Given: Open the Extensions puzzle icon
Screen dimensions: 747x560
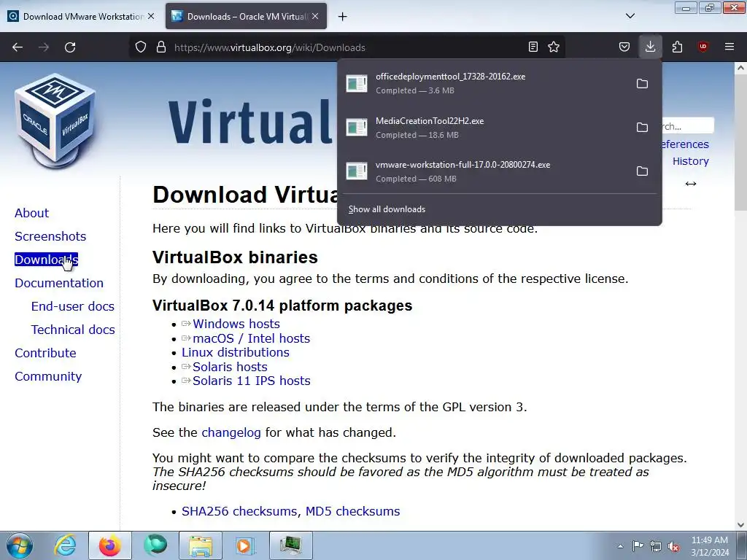Looking at the screenshot, I should [677, 47].
